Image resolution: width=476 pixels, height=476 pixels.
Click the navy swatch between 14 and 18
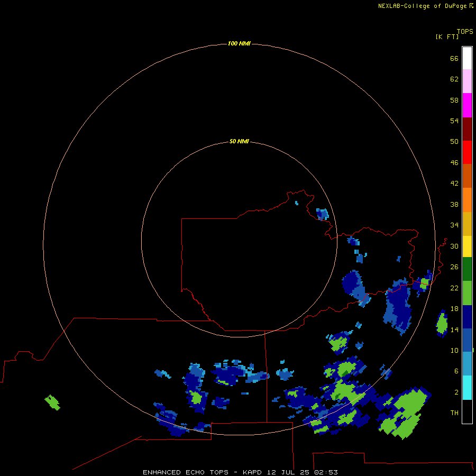pyautogui.click(x=467, y=317)
